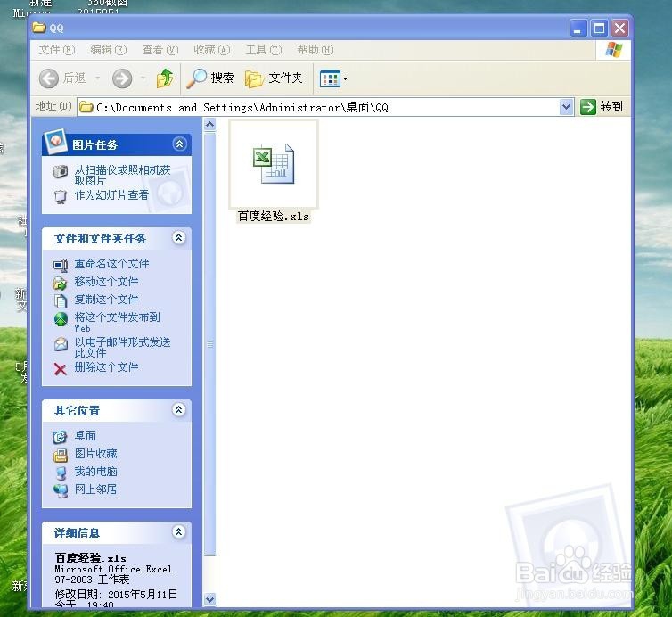Open the Search (搜索) magnifier tool
672x617 pixels.
click(x=210, y=78)
